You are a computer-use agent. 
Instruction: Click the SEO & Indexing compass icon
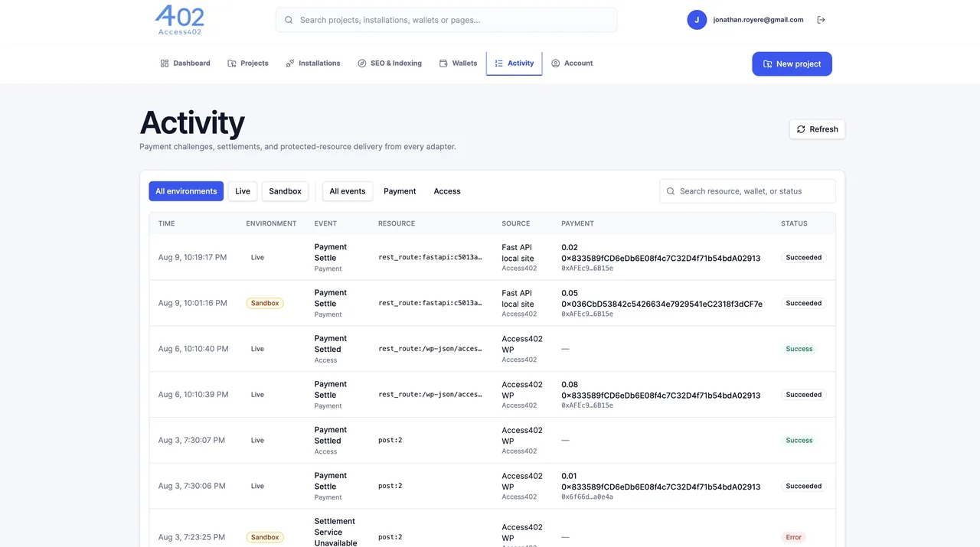tap(362, 63)
